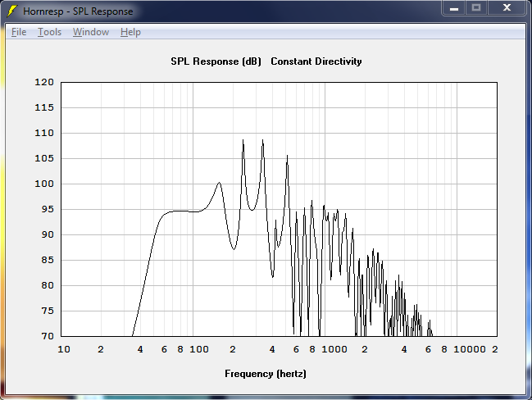Close the Hornresp SPL Response window
The height and width of the screenshot is (400, 532).
point(507,8)
